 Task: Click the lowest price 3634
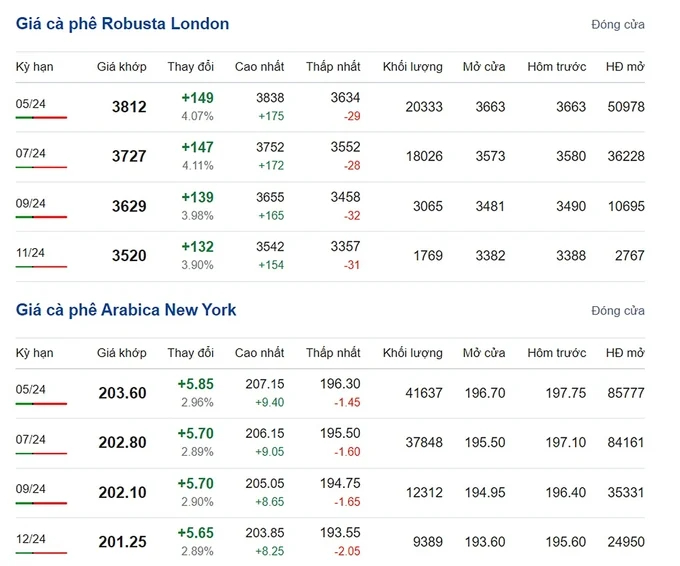[345, 98]
